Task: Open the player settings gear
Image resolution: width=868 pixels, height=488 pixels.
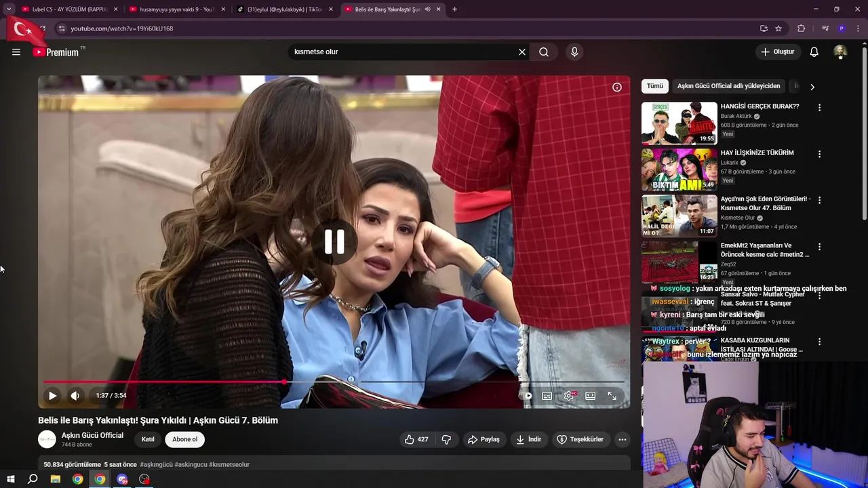Action: [x=569, y=395]
